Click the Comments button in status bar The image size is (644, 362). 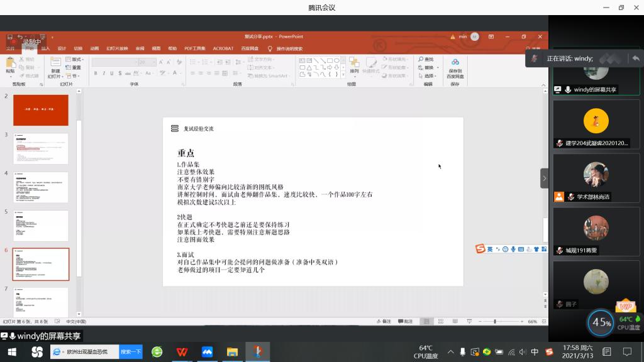click(406, 321)
